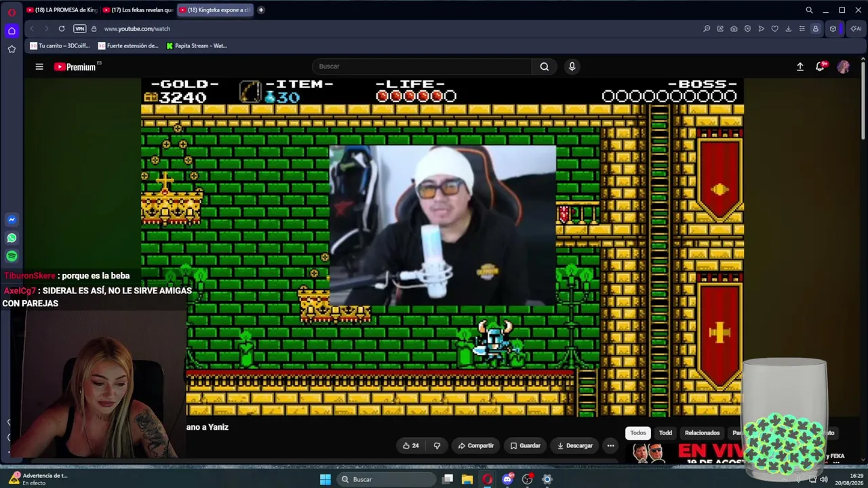
Task: View site security padlock information
Action: (94, 28)
